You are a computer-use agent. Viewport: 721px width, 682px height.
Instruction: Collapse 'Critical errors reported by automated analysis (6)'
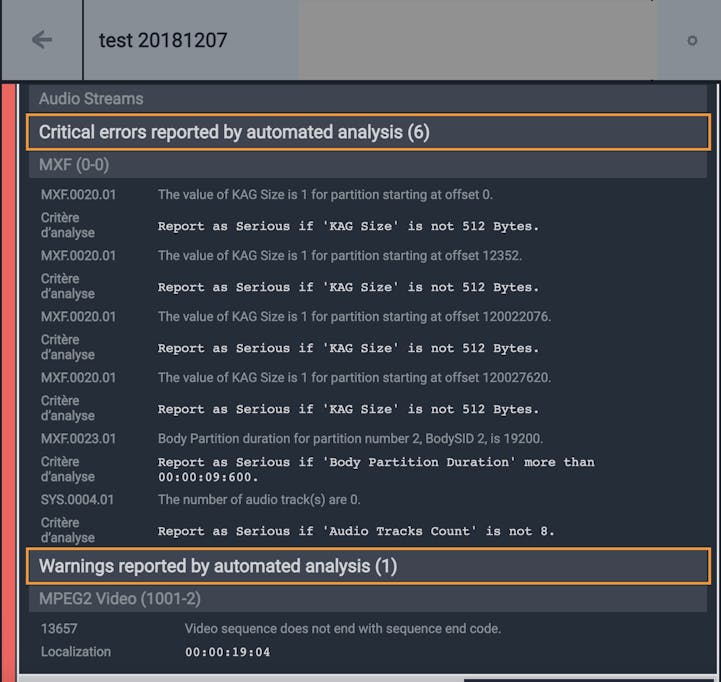tap(368, 132)
